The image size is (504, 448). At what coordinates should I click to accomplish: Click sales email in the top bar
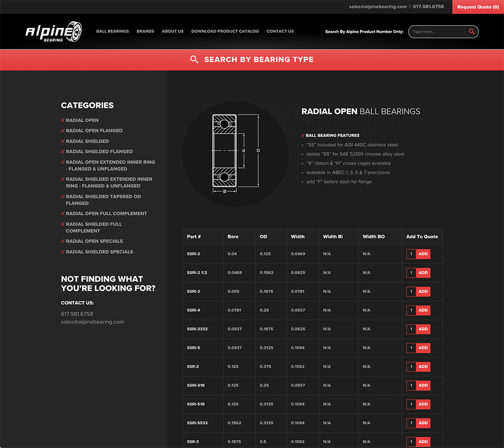click(x=377, y=7)
